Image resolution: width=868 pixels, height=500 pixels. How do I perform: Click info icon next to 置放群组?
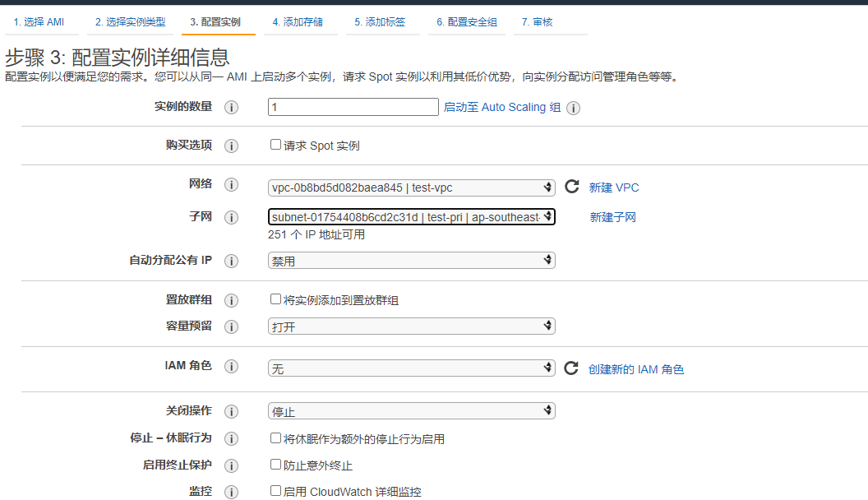(x=232, y=300)
